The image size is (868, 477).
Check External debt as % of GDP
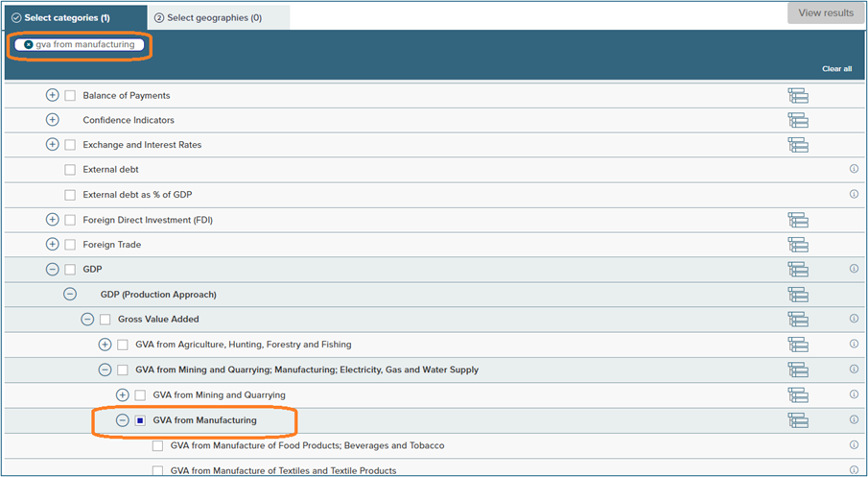point(70,195)
